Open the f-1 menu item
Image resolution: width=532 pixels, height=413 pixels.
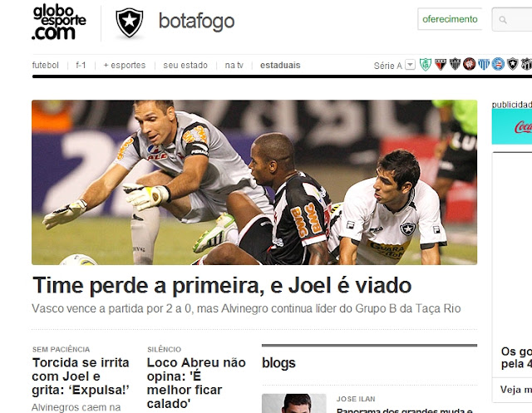point(81,65)
